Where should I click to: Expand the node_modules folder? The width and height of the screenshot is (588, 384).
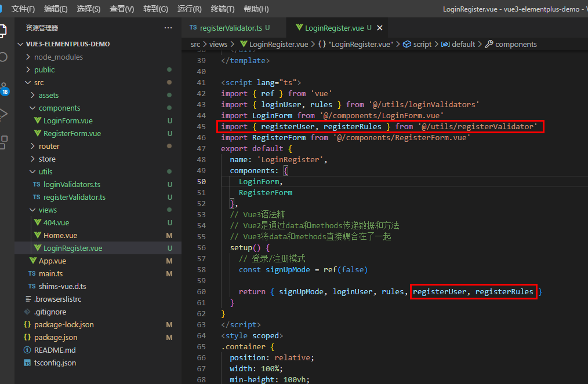click(58, 57)
